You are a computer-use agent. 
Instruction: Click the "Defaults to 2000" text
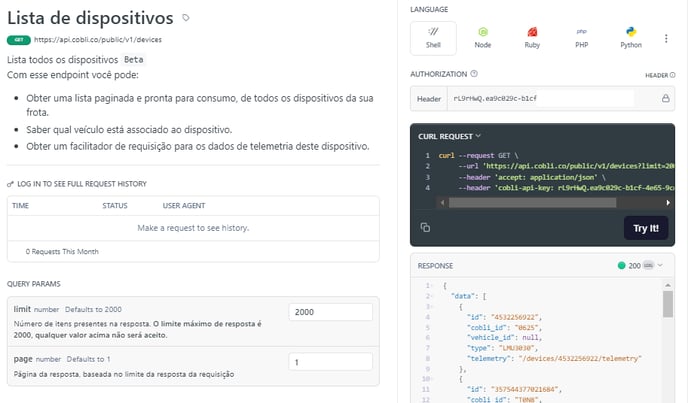(93, 309)
